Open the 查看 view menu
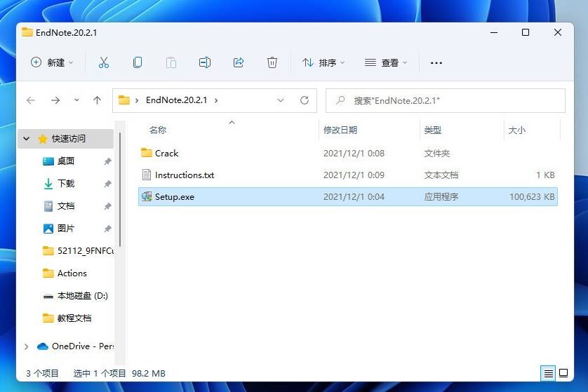 [x=385, y=62]
